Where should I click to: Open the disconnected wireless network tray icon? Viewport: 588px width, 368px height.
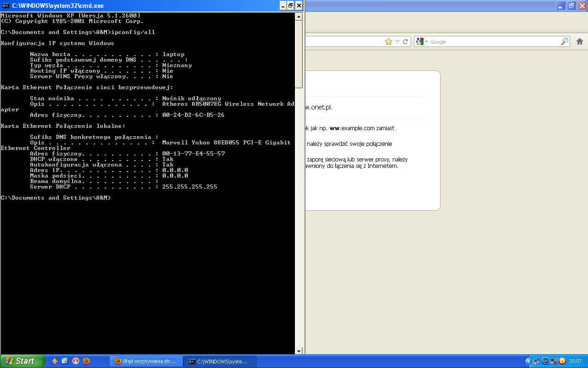tap(554, 361)
